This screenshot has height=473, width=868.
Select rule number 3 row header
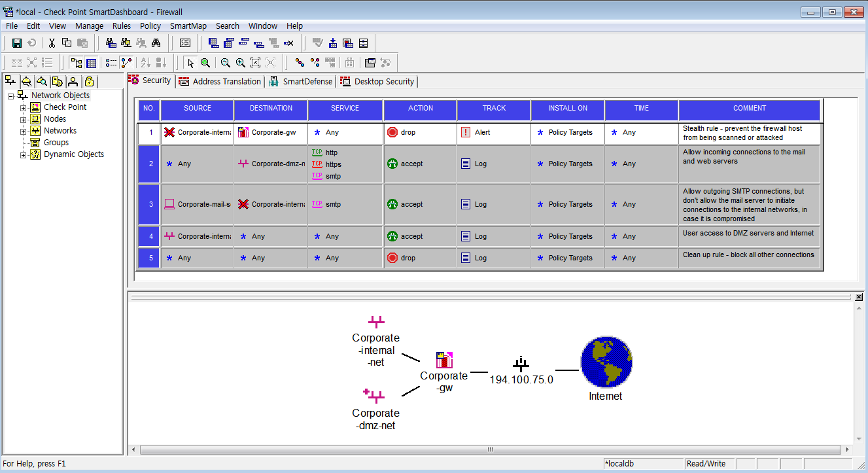click(x=148, y=205)
